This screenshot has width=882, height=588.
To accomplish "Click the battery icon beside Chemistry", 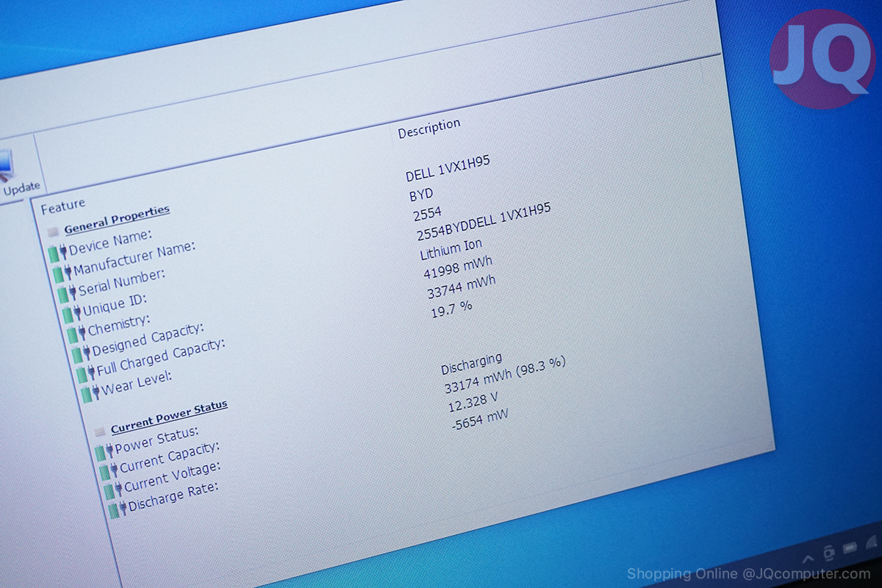I will (x=76, y=333).
